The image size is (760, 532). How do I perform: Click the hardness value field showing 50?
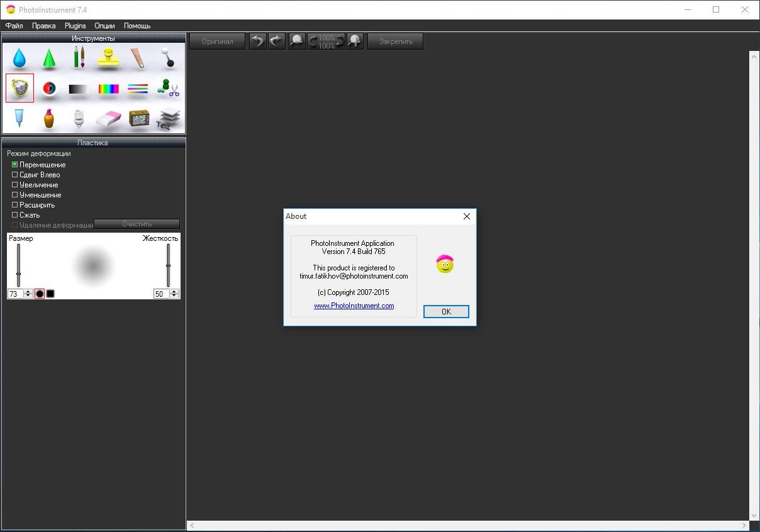(x=162, y=294)
